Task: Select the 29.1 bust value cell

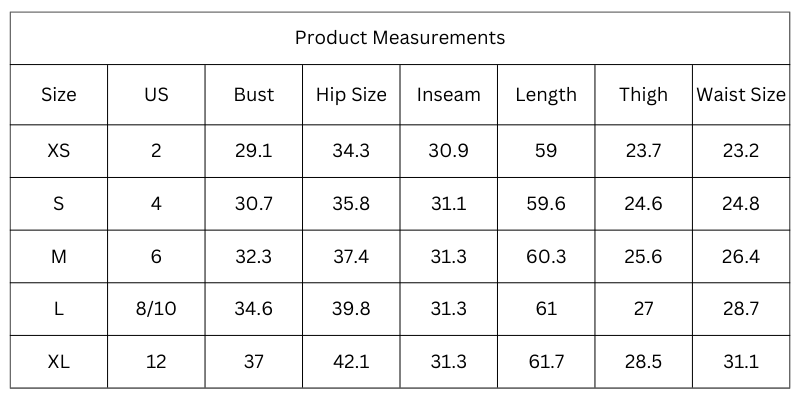Action: point(253,151)
